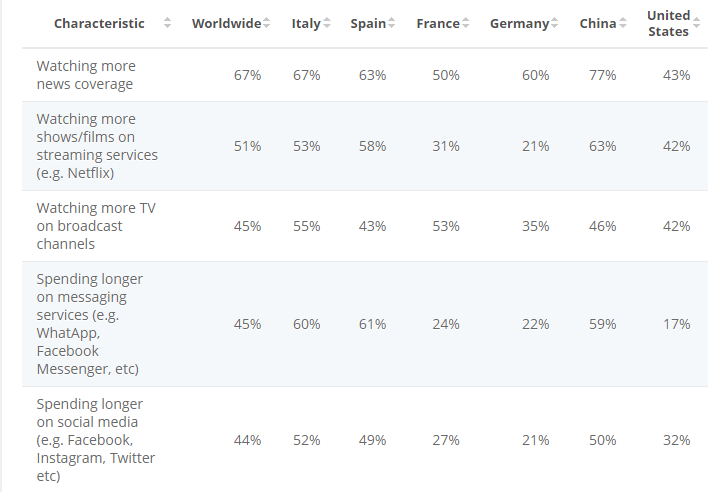Click the sort arrows next to Worldwide
This screenshot has height=492, width=708.
[x=267, y=23]
